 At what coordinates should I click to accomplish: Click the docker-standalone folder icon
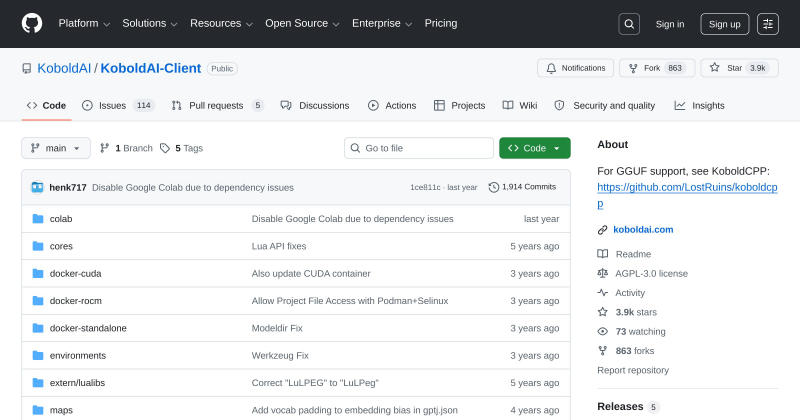tap(38, 328)
